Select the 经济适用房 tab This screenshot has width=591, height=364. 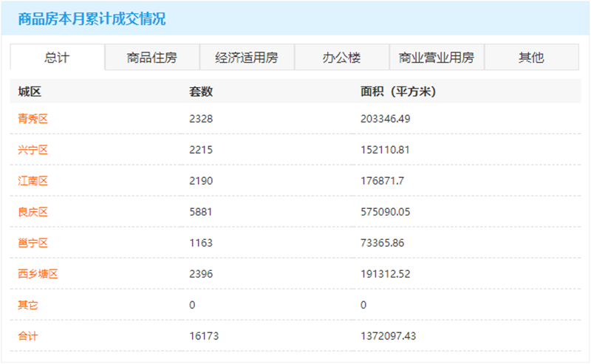coord(247,58)
